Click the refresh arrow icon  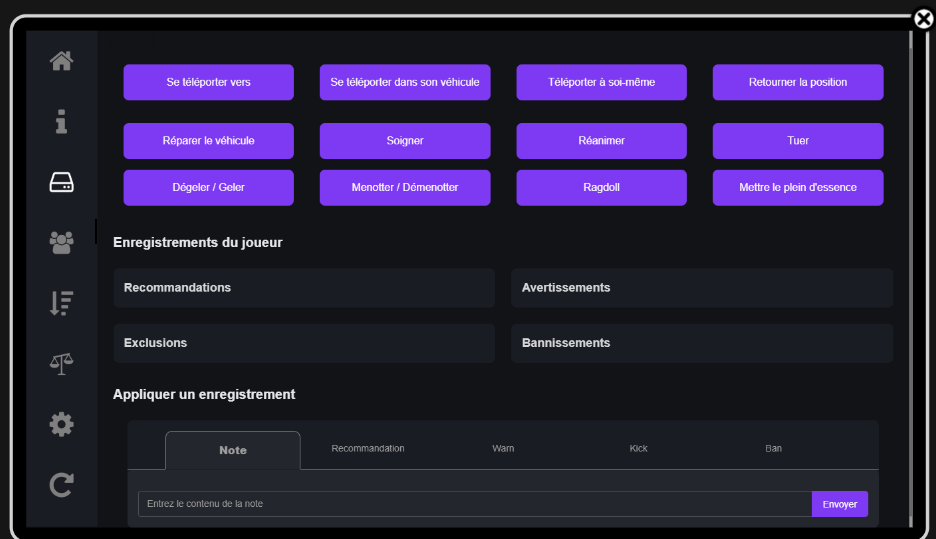click(x=61, y=485)
